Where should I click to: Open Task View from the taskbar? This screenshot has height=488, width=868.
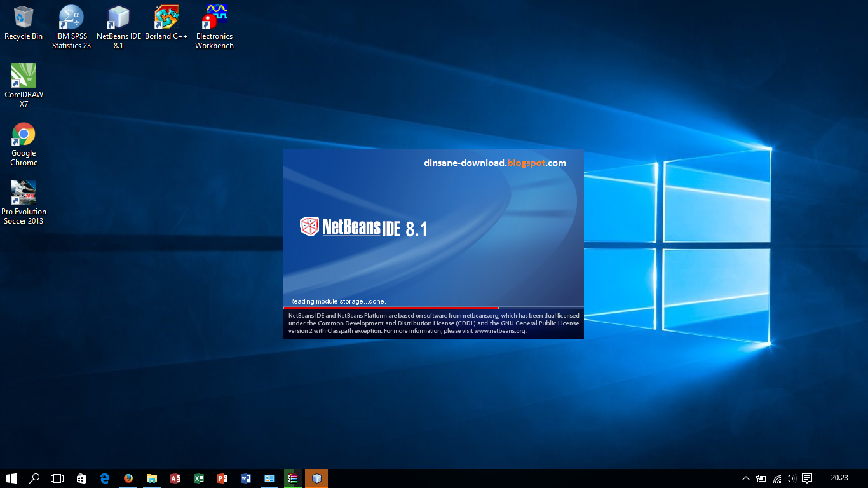click(x=57, y=478)
